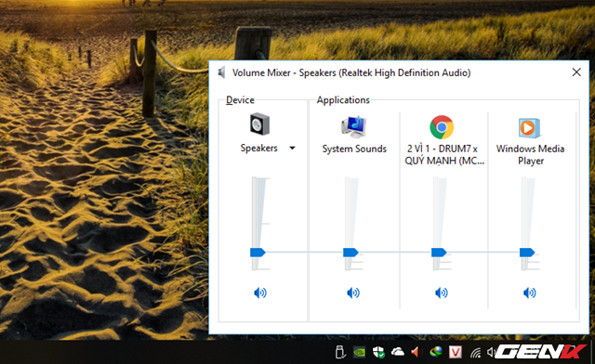Mute the Chrome tab audio

click(x=442, y=292)
